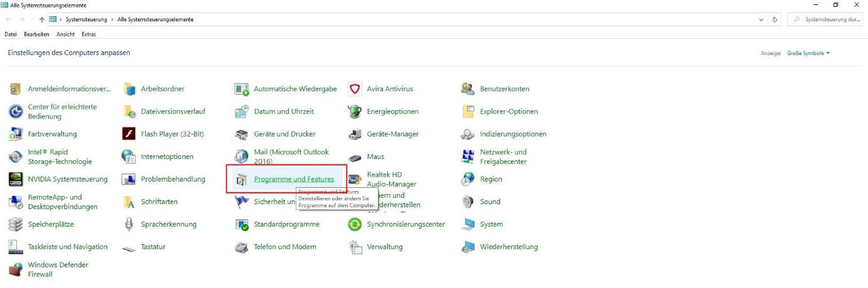
Task: Click the Center für erleichterte Bedienung icon
Action: point(16,111)
